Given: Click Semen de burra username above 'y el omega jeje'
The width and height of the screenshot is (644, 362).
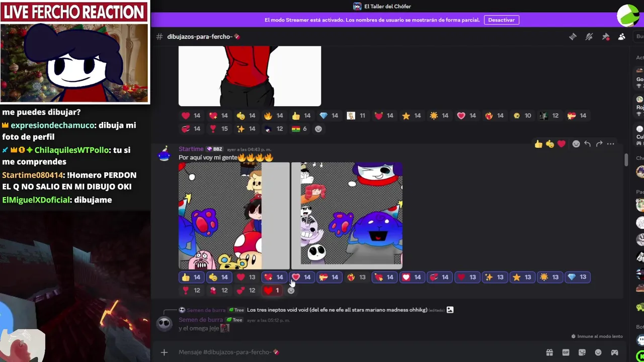Looking at the screenshot, I should point(201,320).
